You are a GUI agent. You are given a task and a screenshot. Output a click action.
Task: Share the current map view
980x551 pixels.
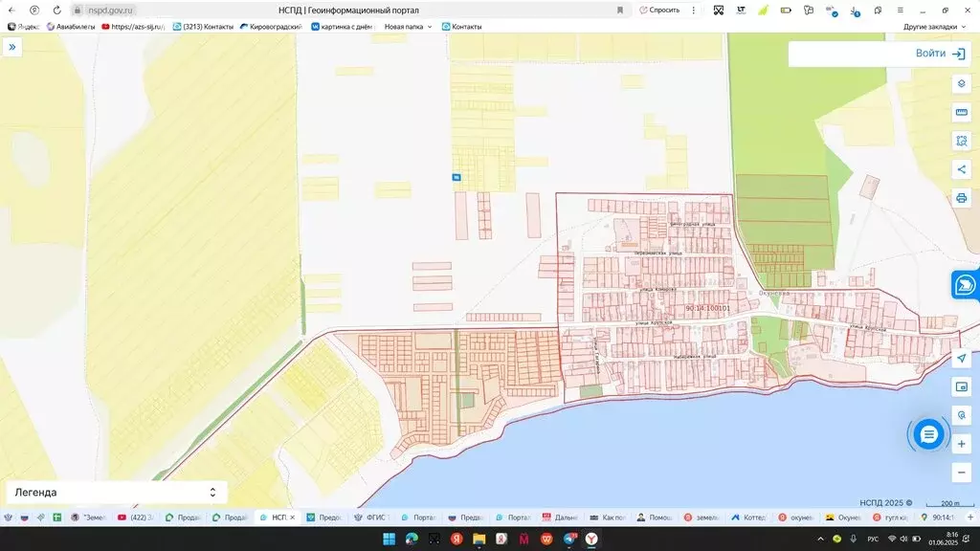point(961,169)
